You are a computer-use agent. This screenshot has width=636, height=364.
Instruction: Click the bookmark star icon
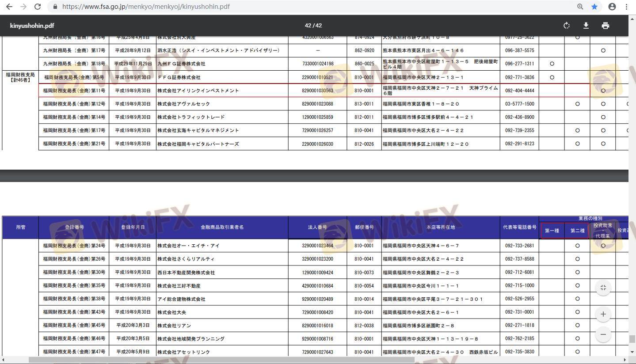(594, 7)
